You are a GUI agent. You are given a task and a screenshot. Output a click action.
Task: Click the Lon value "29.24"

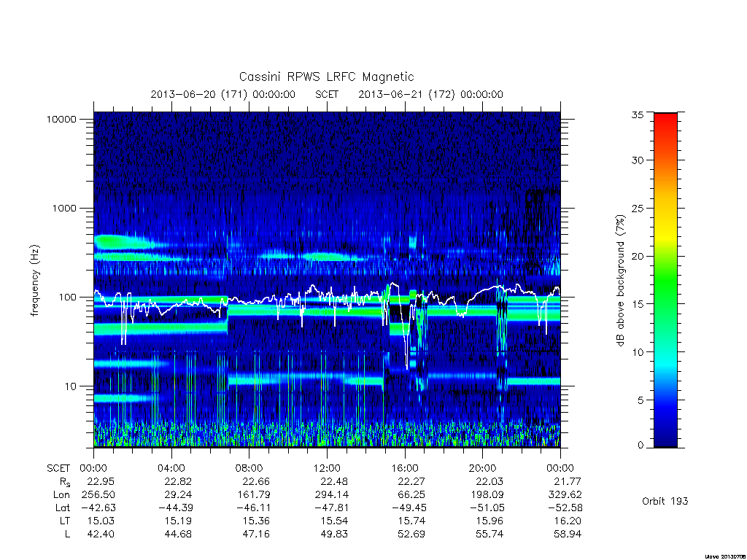coord(178,495)
